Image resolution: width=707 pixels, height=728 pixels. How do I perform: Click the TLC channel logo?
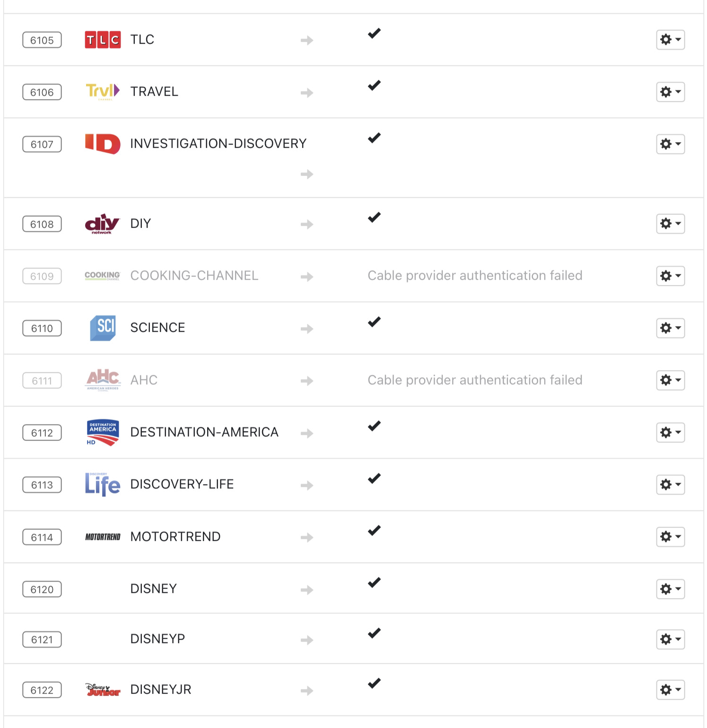103,40
